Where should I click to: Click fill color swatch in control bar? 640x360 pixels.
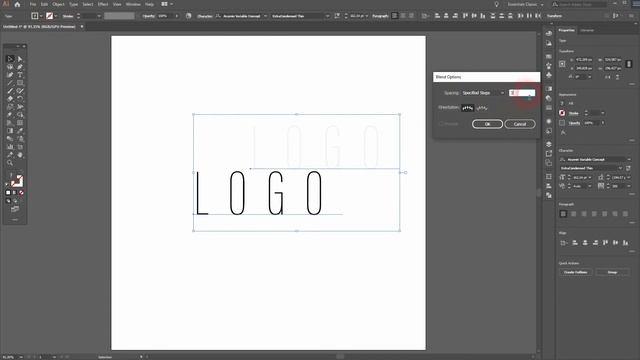[x=35, y=16]
